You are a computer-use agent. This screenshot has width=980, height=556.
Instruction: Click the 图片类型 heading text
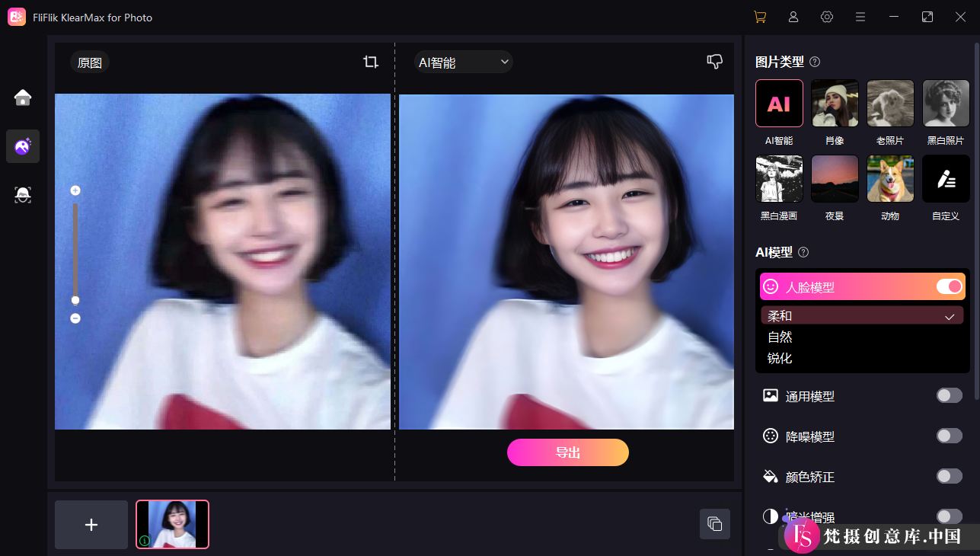[780, 62]
